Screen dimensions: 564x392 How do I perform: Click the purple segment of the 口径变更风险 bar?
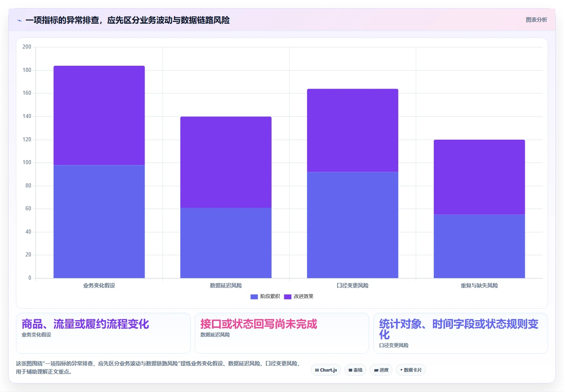tap(352, 130)
